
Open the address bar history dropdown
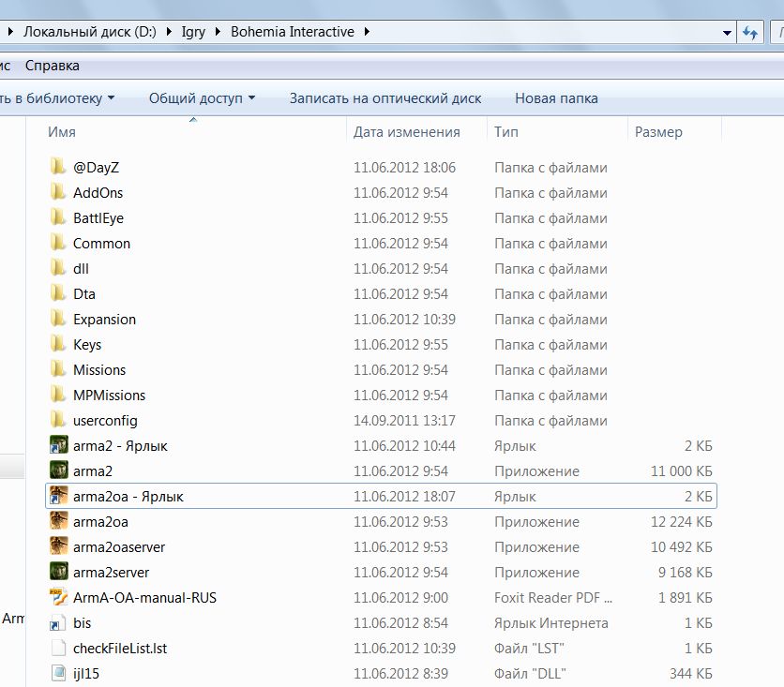[x=727, y=33]
